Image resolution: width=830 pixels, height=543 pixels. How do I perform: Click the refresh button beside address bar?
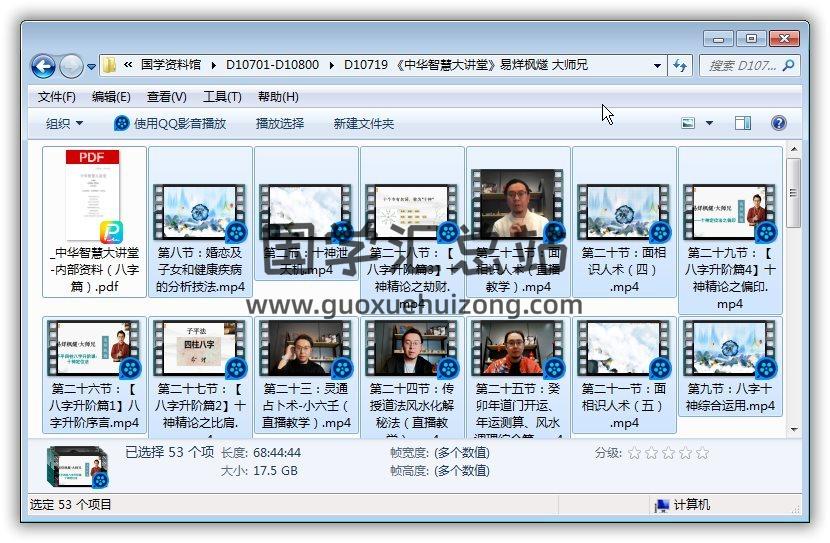[x=681, y=65]
